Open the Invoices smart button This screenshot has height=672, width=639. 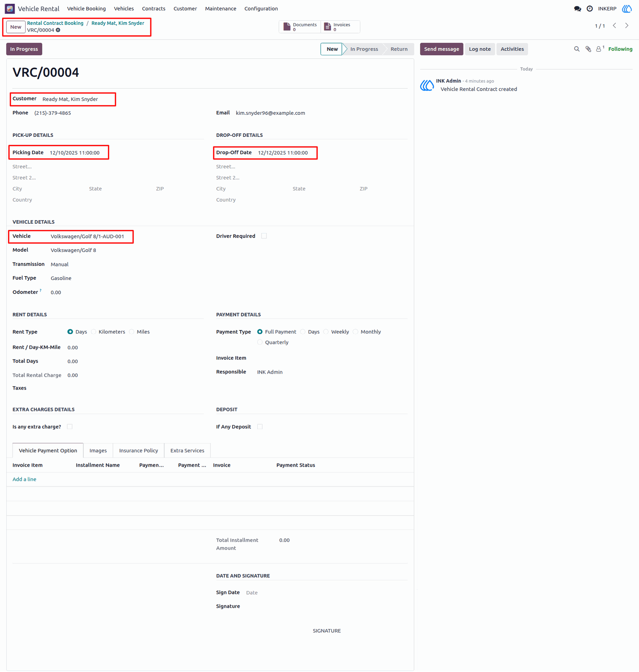point(340,27)
